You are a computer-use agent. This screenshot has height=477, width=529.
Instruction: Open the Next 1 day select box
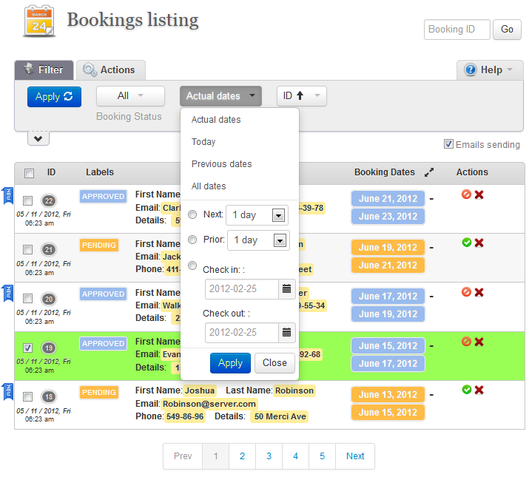click(257, 215)
